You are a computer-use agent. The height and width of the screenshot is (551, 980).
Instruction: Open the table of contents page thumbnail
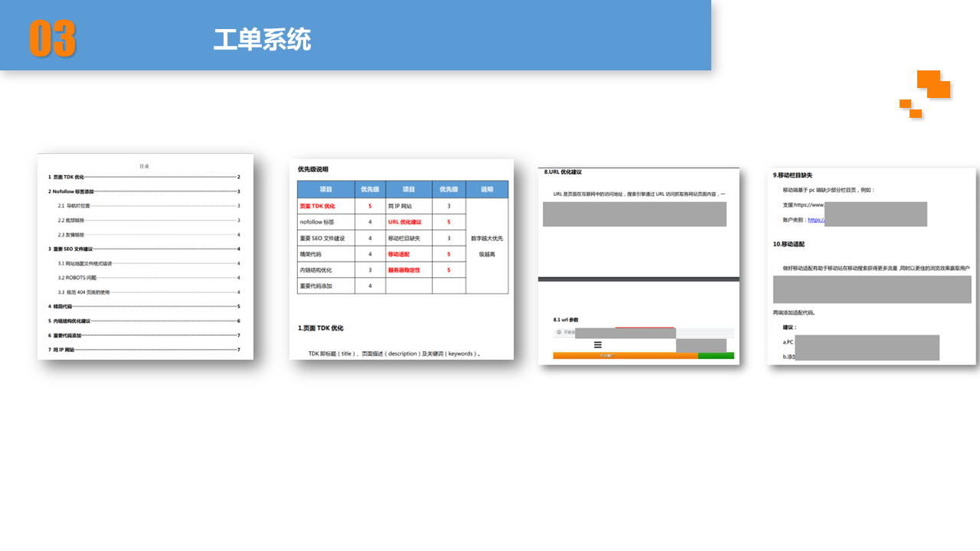pyautogui.click(x=145, y=256)
